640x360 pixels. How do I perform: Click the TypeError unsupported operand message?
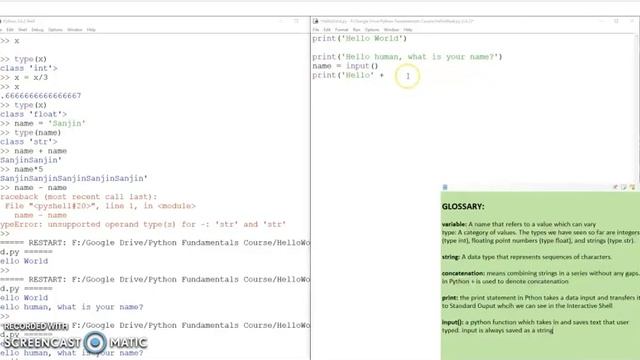point(143,224)
